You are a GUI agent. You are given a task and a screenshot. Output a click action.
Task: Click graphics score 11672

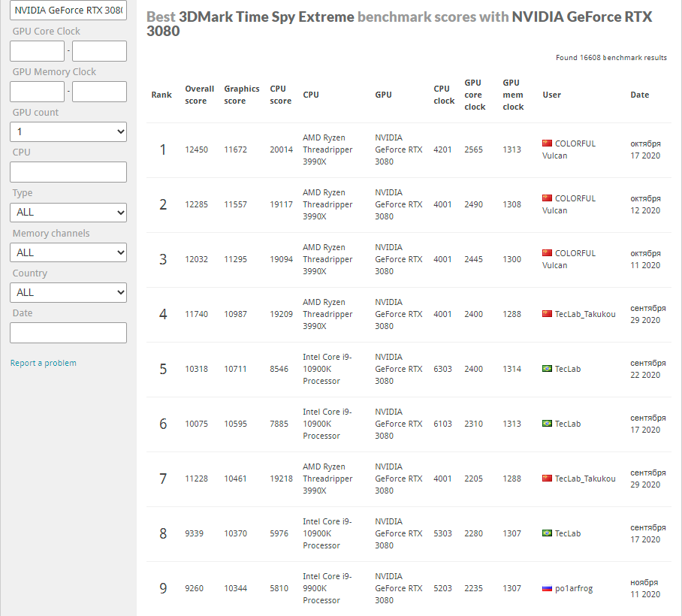click(x=235, y=149)
